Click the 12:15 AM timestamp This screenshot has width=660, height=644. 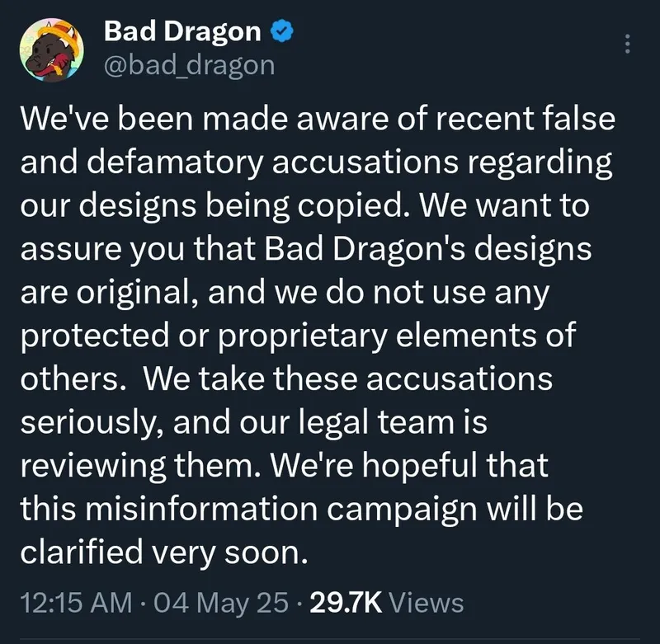(76, 602)
